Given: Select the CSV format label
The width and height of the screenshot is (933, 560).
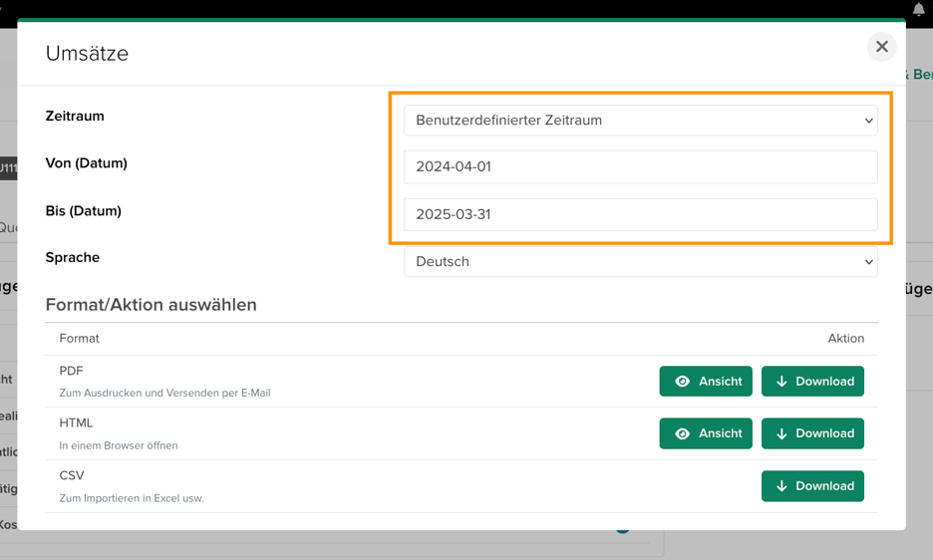Looking at the screenshot, I should (72, 475).
